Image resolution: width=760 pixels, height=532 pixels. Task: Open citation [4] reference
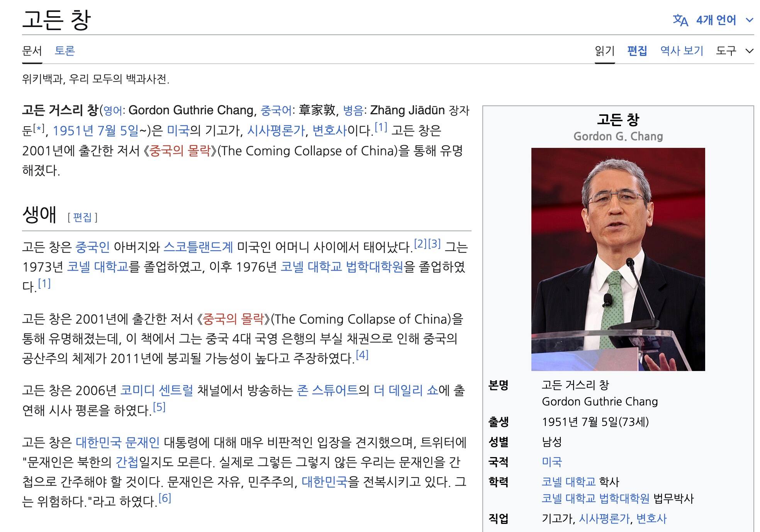coord(362,355)
